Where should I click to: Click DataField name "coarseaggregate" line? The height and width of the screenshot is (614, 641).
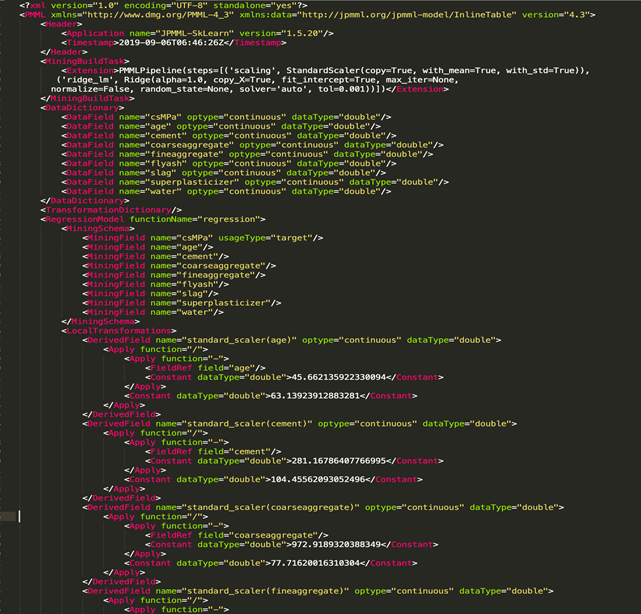[252, 145]
